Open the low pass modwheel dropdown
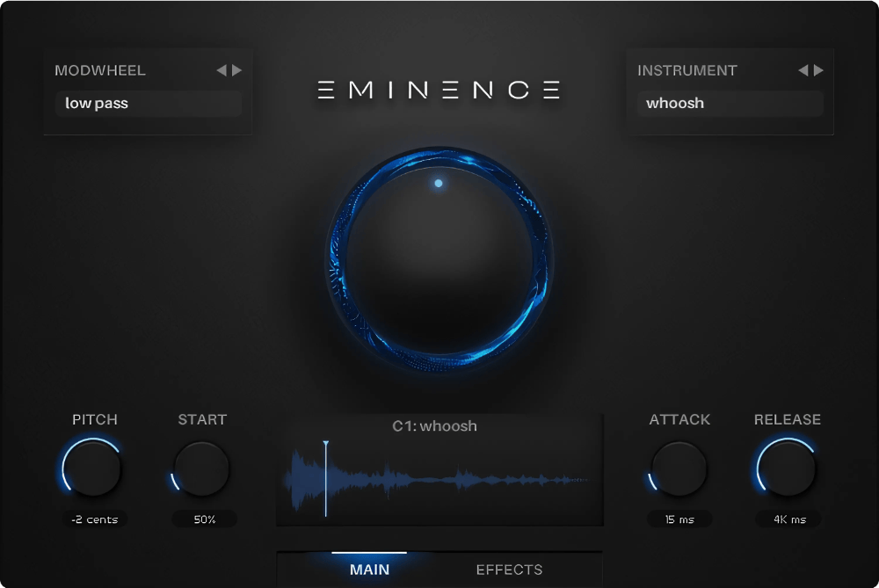 coord(149,103)
